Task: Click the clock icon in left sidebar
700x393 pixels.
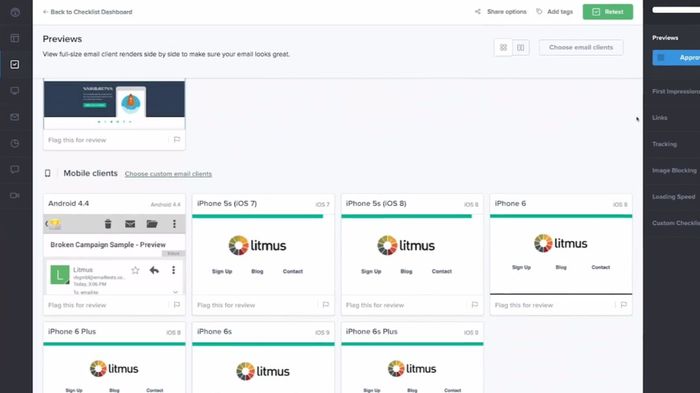Action: pos(15,143)
